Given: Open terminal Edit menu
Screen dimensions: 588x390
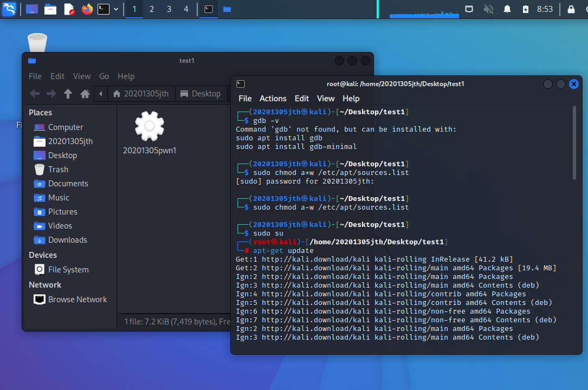Looking at the screenshot, I should coord(301,99).
